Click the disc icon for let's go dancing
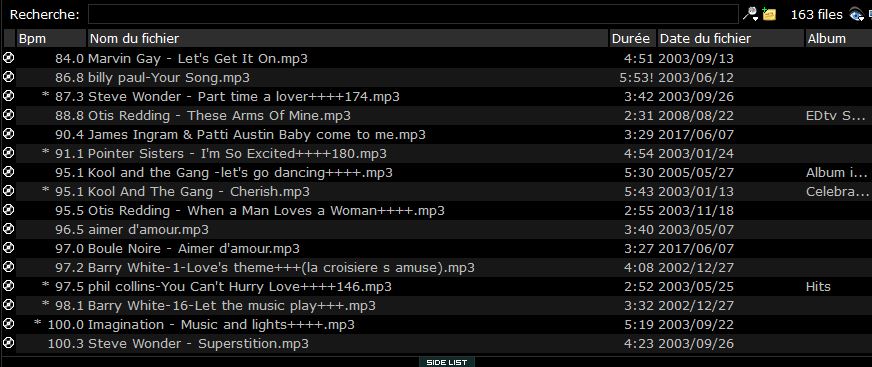The width and height of the screenshot is (872, 367). [x=8, y=172]
